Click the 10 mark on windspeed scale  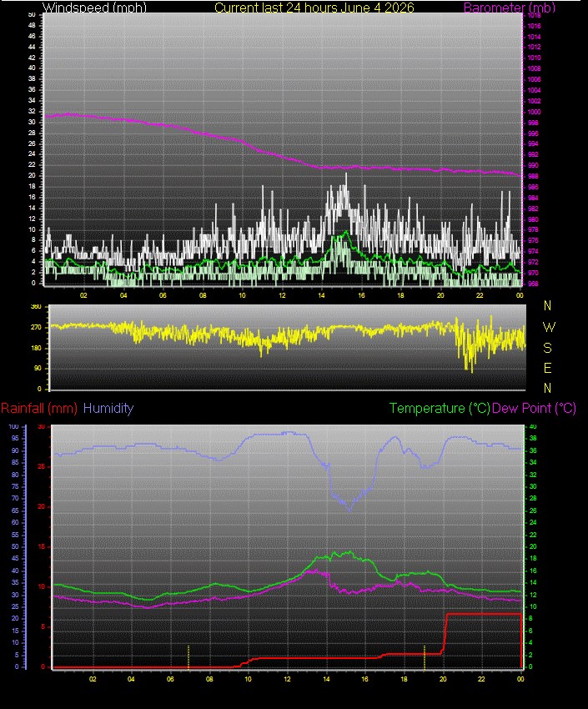click(32, 229)
